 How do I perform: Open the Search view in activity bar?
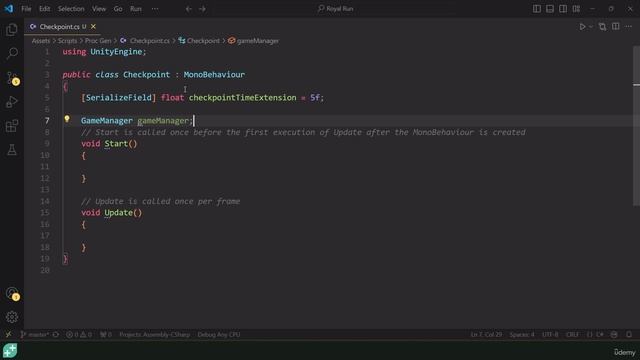click(x=12, y=53)
